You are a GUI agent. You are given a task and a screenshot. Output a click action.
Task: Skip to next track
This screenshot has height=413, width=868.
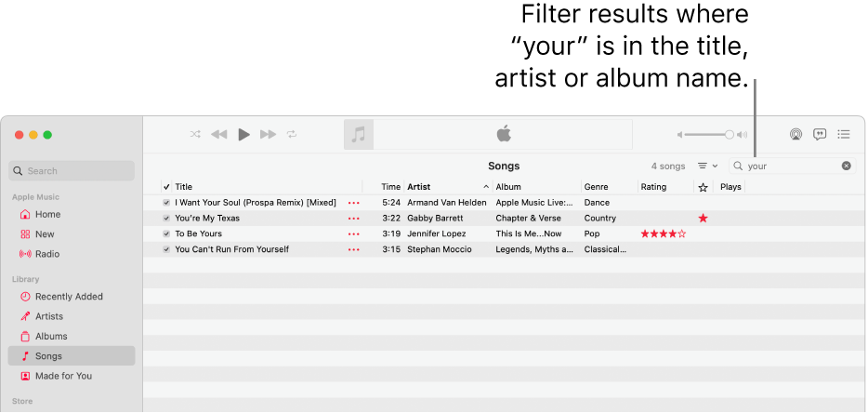click(268, 134)
